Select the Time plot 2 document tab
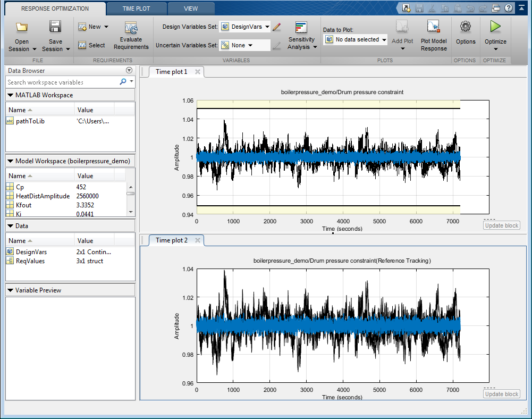532x419 pixels. pos(171,240)
